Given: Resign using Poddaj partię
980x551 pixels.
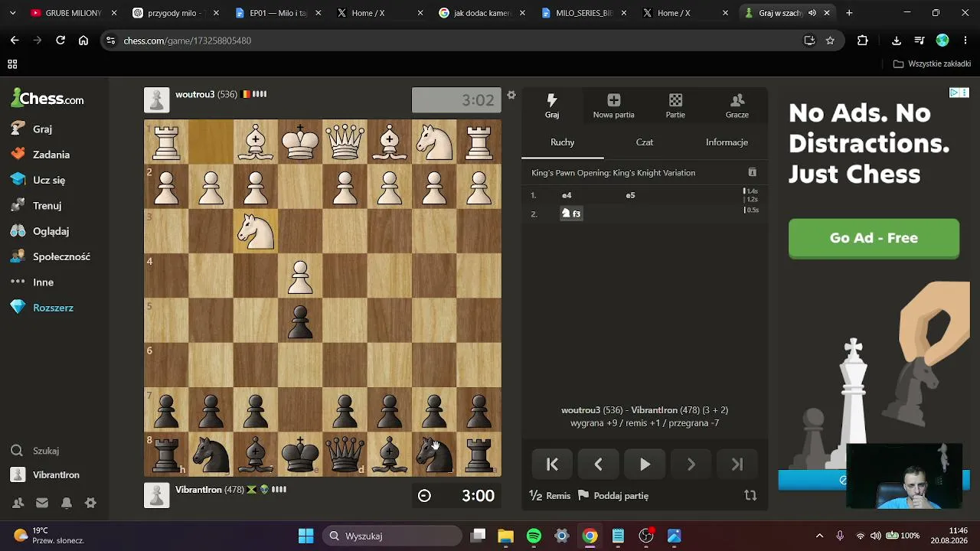Looking at the screenshot, I should [613, 496].
